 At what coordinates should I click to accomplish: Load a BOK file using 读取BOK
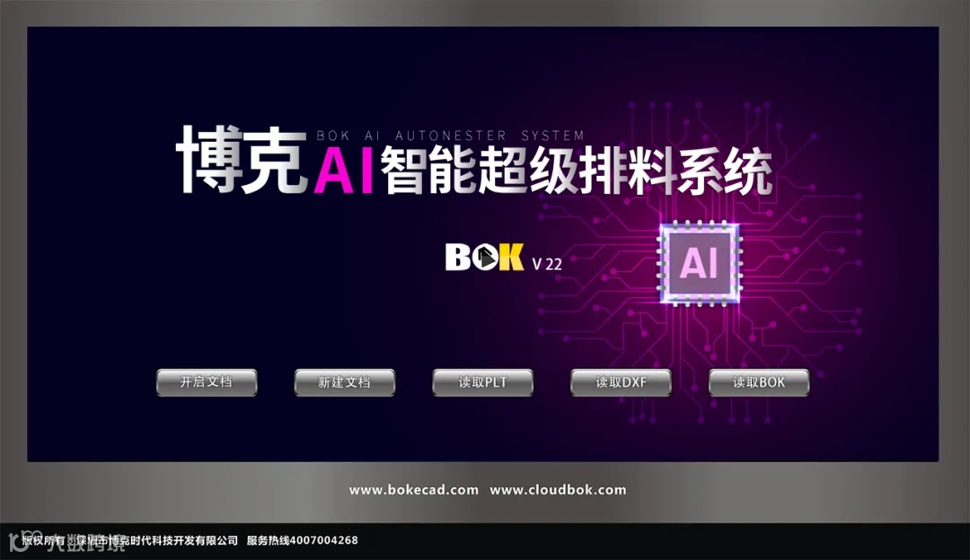coord(758,382)
